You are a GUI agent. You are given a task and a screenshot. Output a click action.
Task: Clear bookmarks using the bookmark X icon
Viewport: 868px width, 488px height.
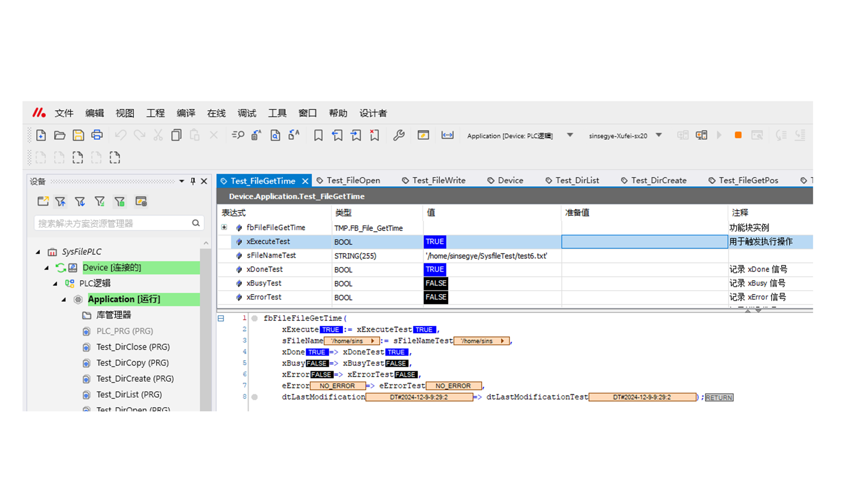pos(374,135)
